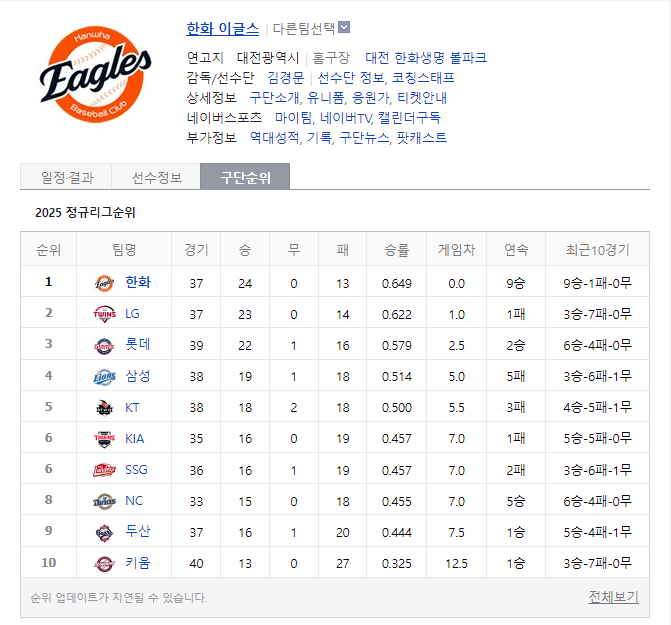Click 한화's win rate 0.649

coord(396,283)
